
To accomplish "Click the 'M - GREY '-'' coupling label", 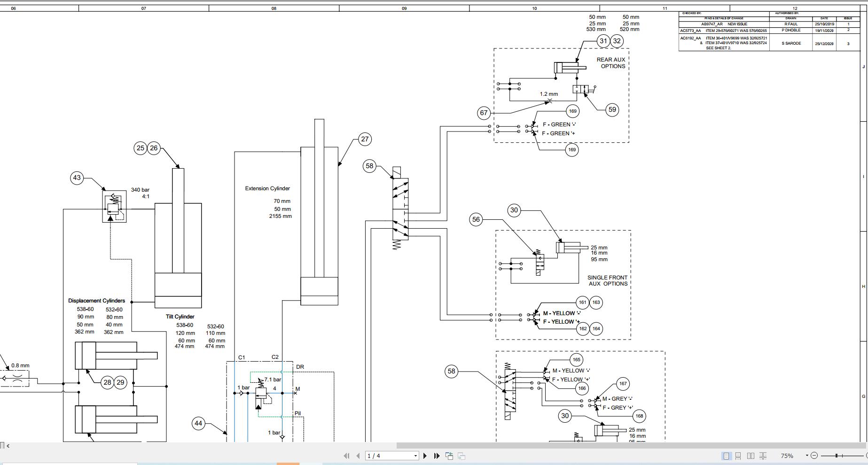I will 618,399.
